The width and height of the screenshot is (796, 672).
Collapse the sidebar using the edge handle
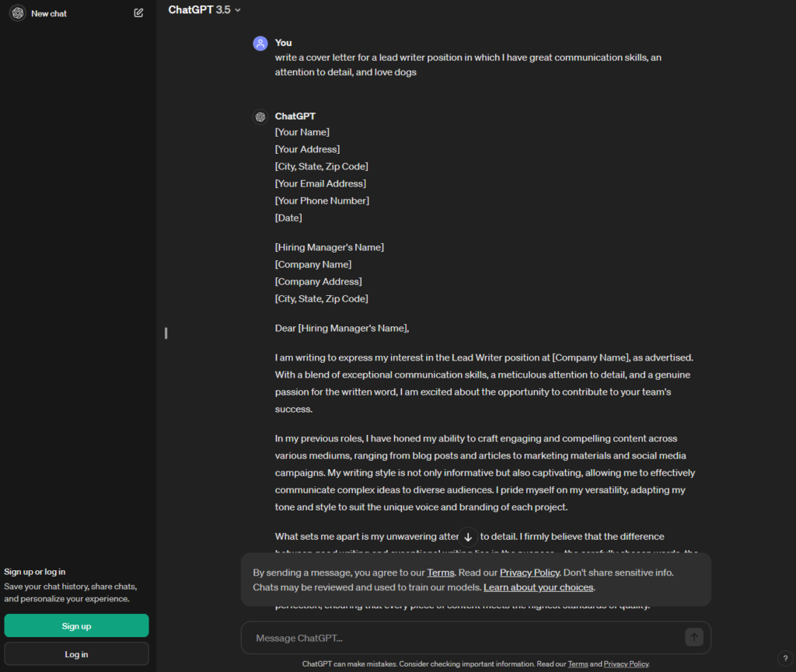(x=165, y=333)
